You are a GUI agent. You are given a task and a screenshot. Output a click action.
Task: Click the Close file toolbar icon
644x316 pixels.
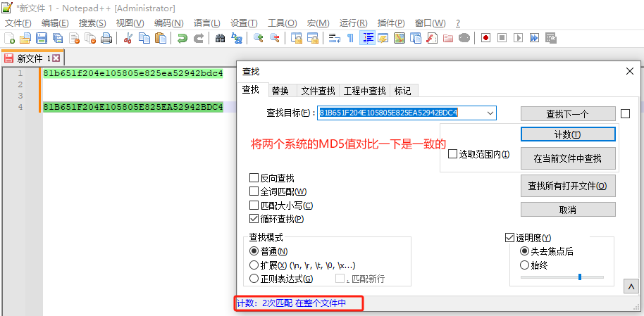pyautogui.click(x=75, y=38)
